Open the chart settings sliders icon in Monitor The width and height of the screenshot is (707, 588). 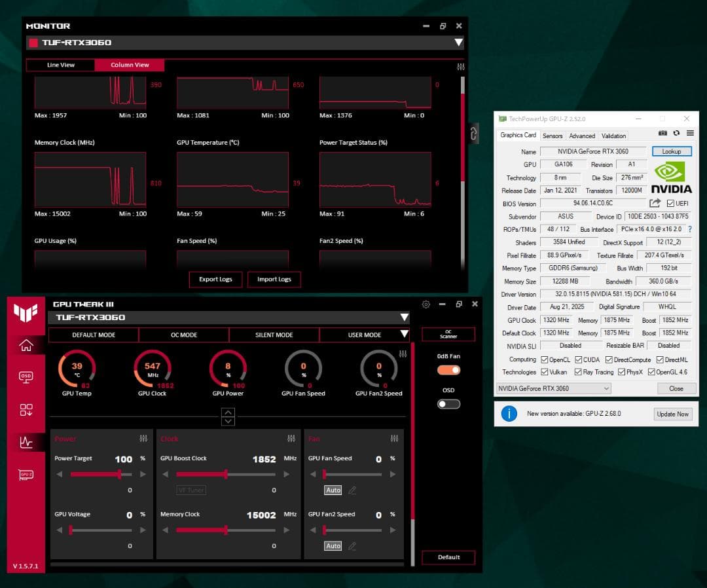(460, 66)
